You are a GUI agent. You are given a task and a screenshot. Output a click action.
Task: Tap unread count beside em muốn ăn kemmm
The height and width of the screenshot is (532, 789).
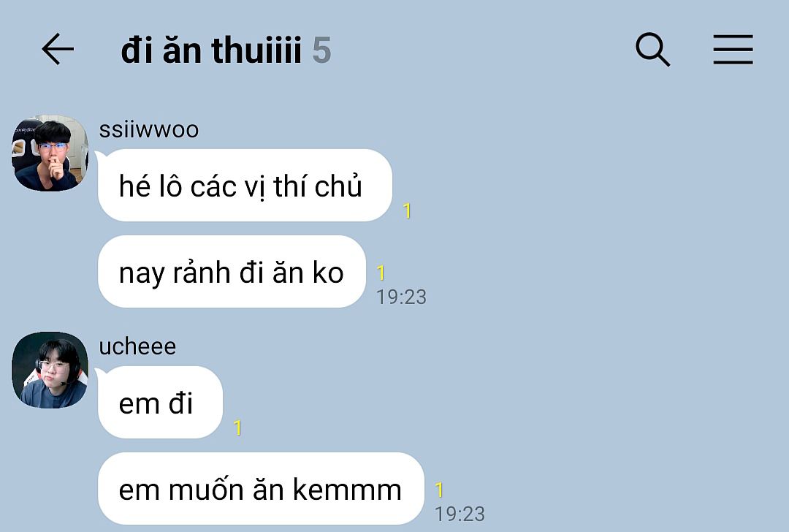click(439, 490)
